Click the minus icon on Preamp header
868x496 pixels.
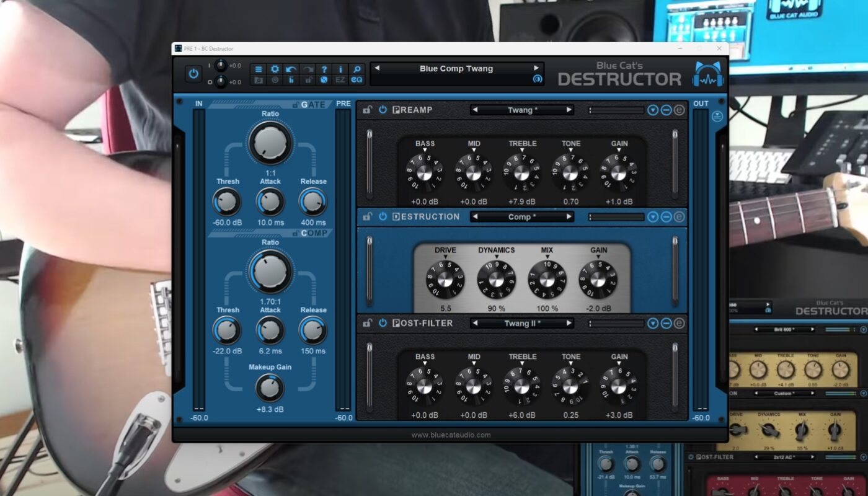pos(666,110)
